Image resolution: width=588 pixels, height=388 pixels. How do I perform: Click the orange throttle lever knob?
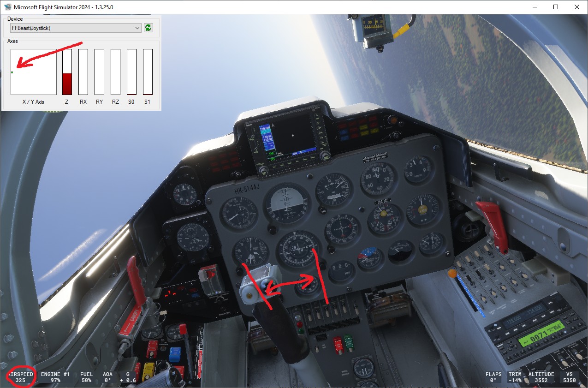click(451, 274)
